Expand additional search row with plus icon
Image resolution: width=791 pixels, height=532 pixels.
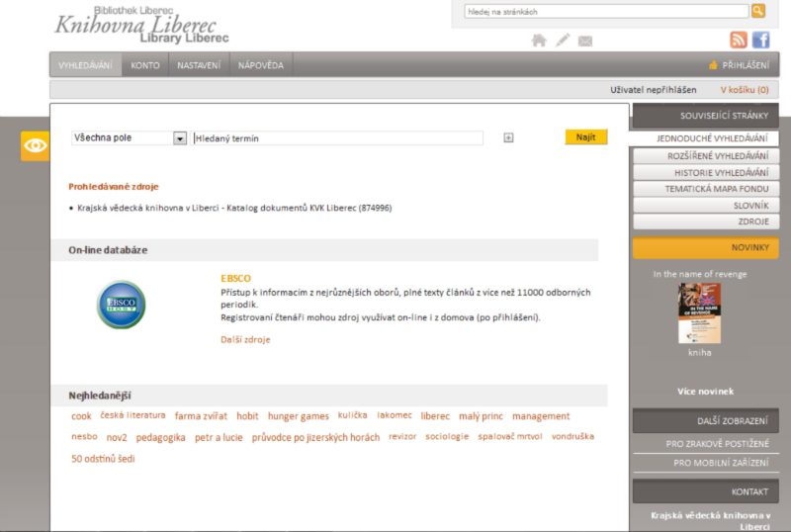click(508, 138)
